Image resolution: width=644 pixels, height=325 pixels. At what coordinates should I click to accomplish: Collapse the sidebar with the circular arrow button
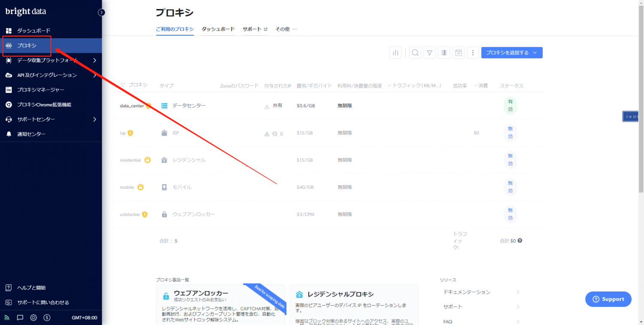pyautogui.click(x=101, y=12)
